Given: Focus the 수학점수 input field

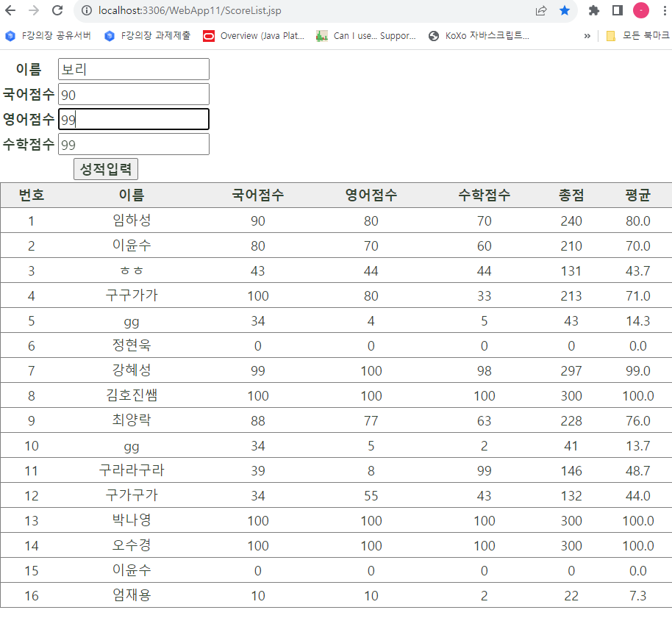Looking at the screenshot, I should point(134,144).
